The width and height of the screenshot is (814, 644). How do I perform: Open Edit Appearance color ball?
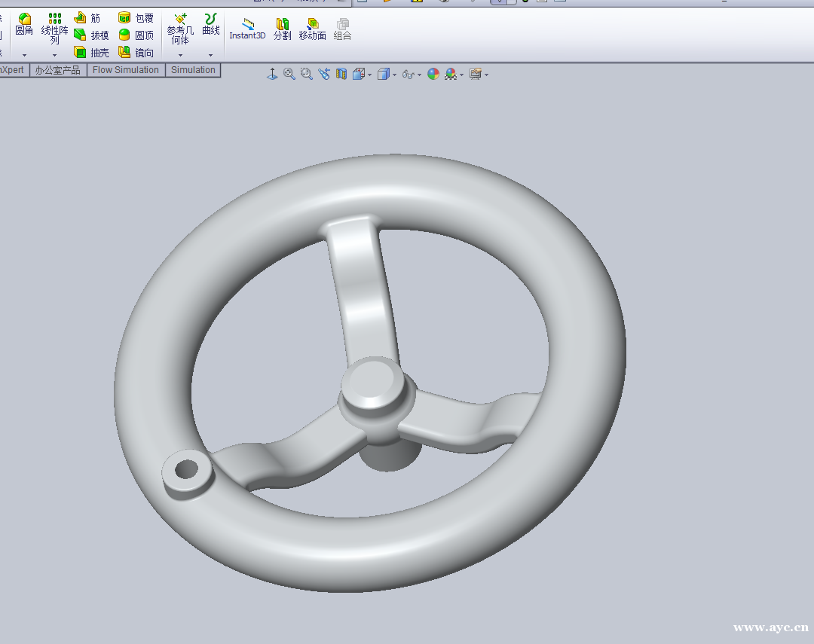(x=433, y=74)
